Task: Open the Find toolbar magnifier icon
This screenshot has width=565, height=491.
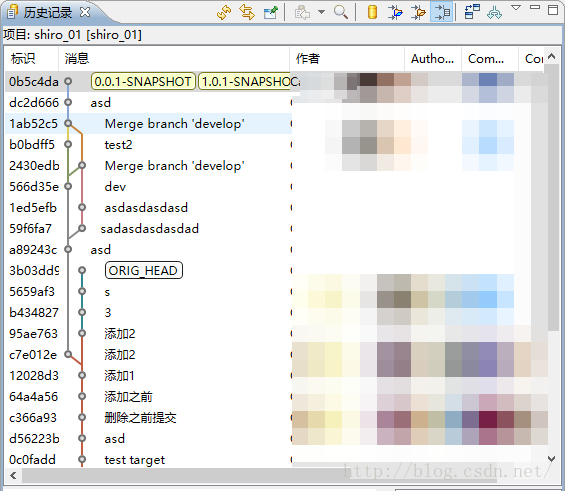Action: 341,12
